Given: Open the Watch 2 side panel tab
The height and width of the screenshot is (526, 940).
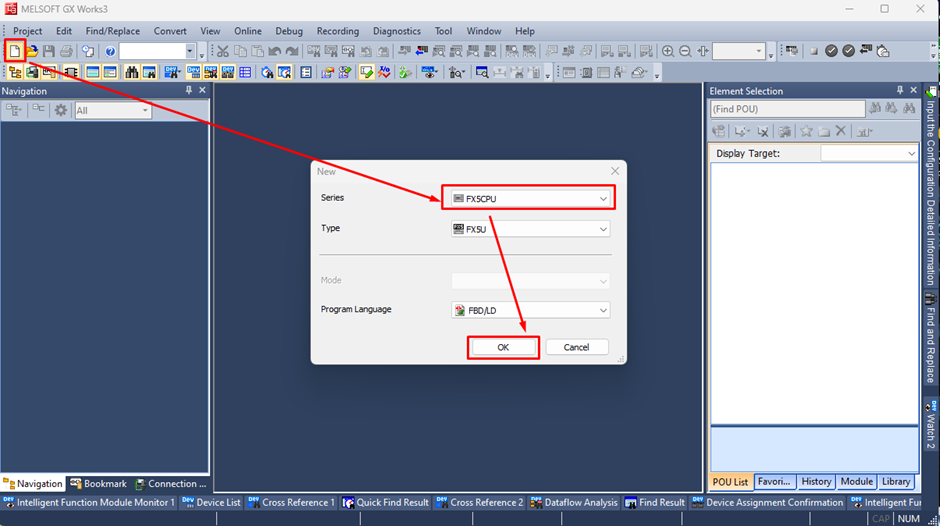Looking at the screenshot, I should (x=930, y=424).
